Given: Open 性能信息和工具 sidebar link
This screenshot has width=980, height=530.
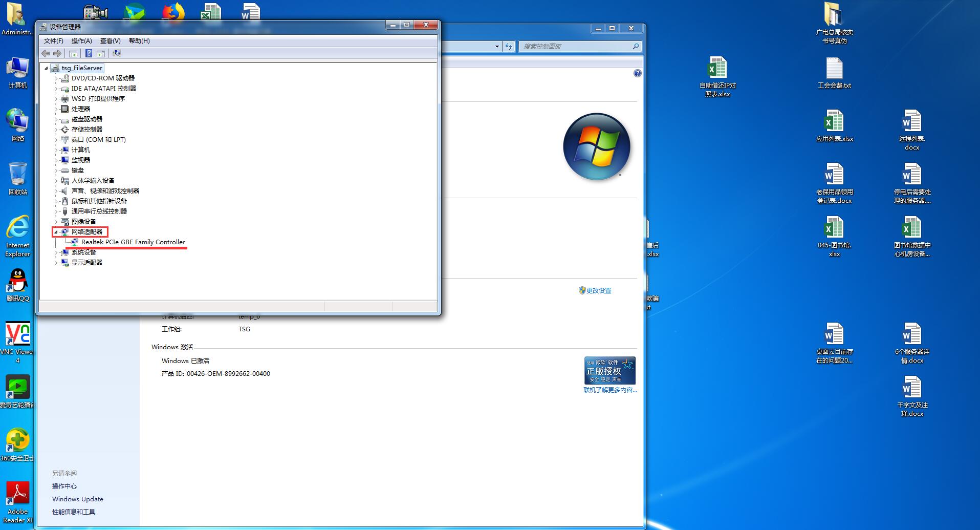Looking at the screenshot, I should point(74,512).
